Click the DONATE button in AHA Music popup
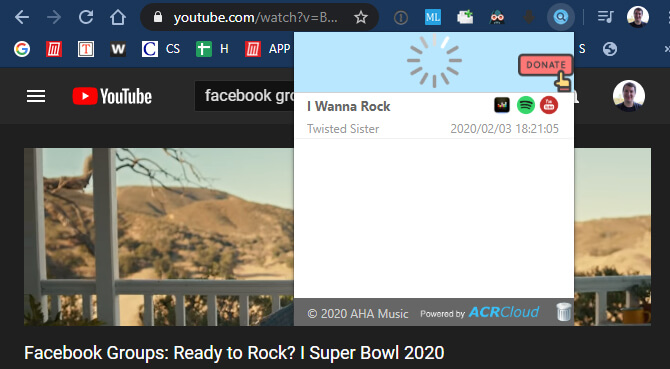Viewport: 670px width, 369px height. 546,65
